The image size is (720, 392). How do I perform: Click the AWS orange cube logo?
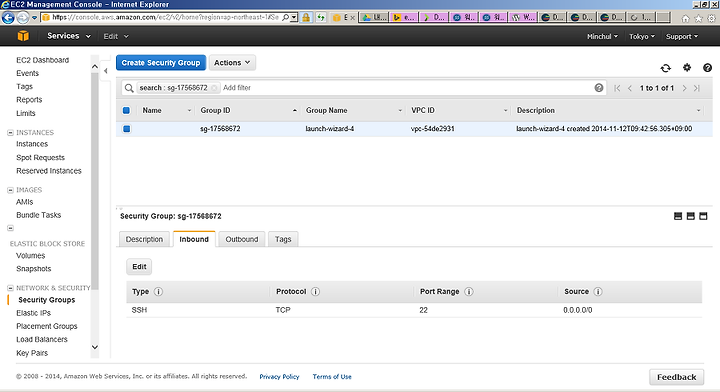23,36
